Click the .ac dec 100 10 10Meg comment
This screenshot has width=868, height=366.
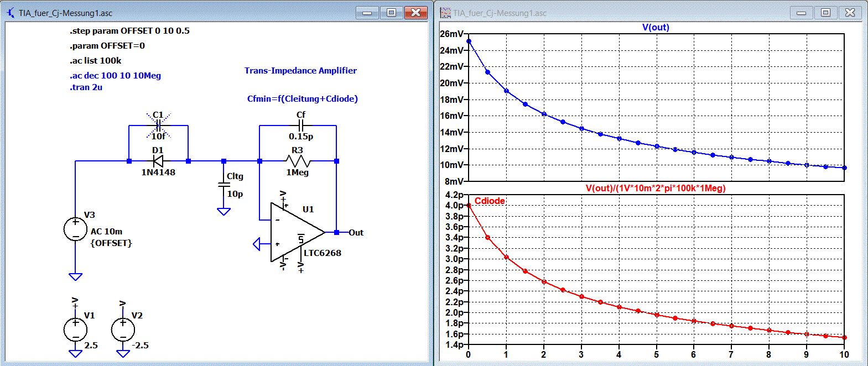(x=115, y=75)
